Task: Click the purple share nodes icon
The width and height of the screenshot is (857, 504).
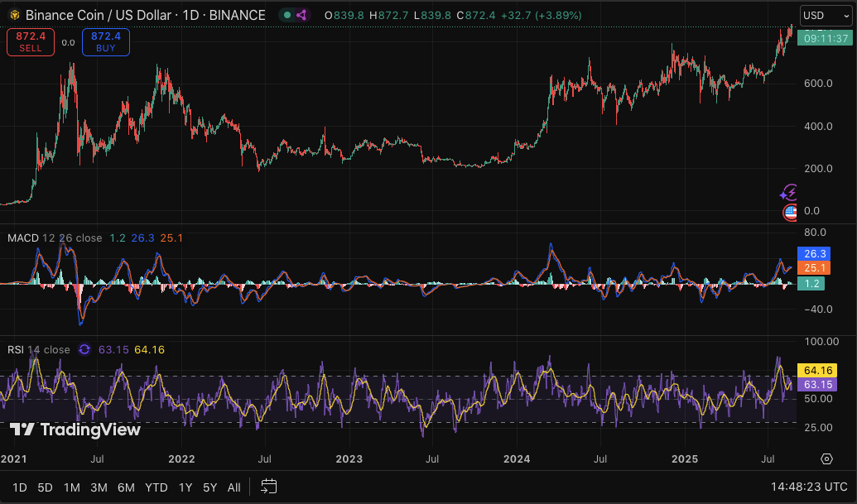Action: 301,15
